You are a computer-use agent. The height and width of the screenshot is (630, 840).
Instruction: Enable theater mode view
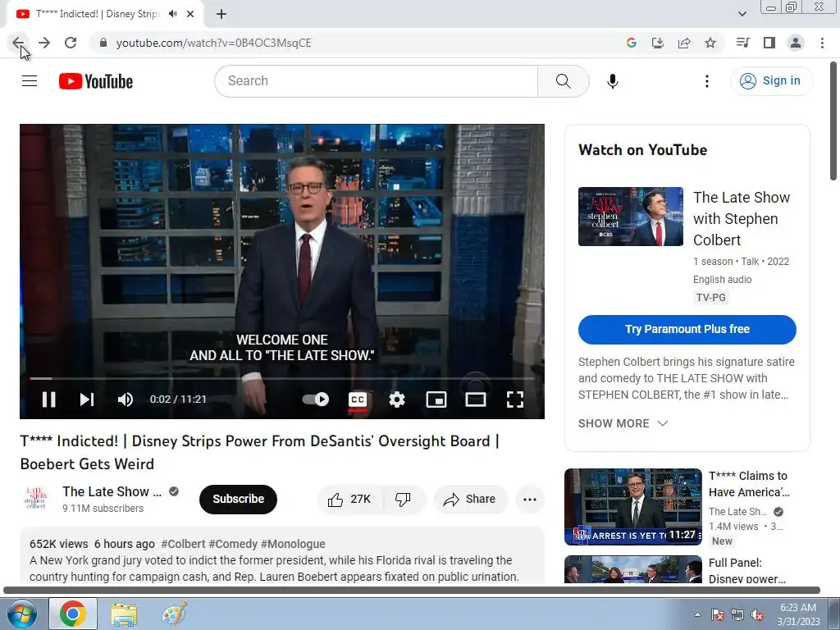475,399
